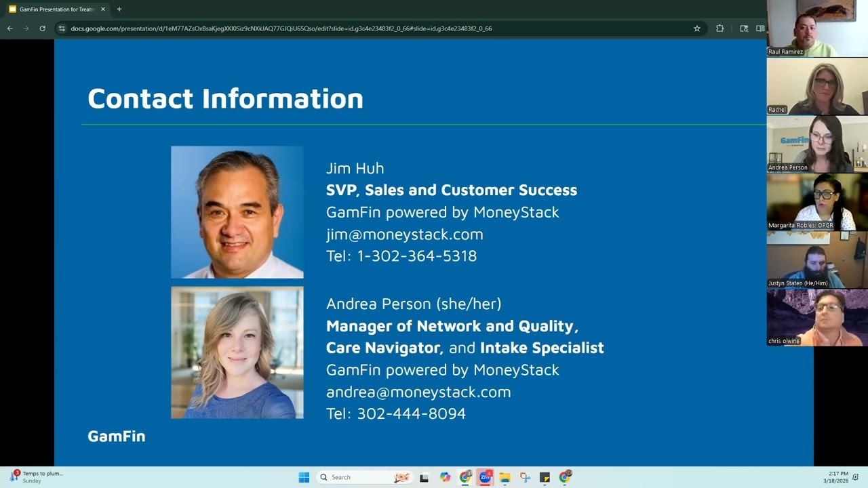Open a new browser tab
The height and width of the screenshot is (488, 868).
click(119, 9)
